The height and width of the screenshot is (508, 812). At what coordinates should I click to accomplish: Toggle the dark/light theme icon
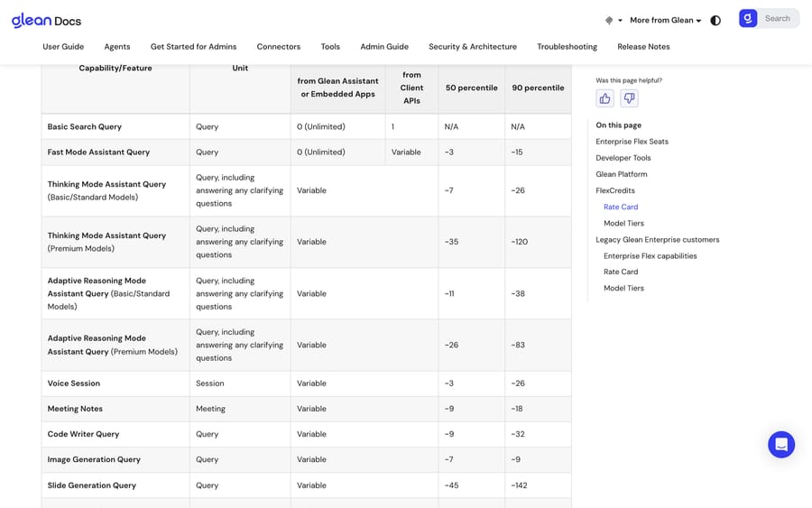[x=715, y=20]
